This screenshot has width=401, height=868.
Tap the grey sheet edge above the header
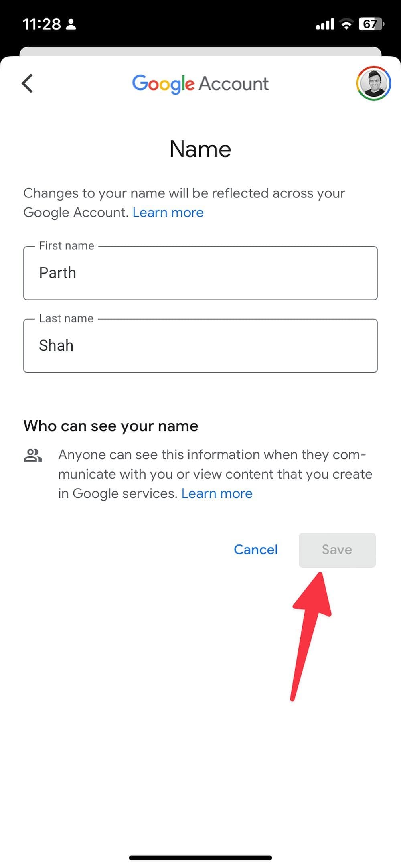tap(200, 51)
